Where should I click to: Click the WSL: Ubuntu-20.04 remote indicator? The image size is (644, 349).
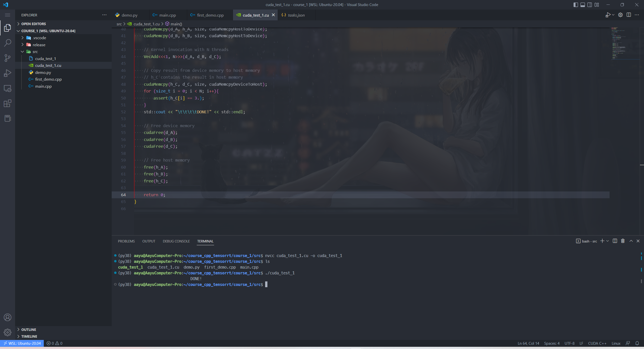tap(22, 343)
